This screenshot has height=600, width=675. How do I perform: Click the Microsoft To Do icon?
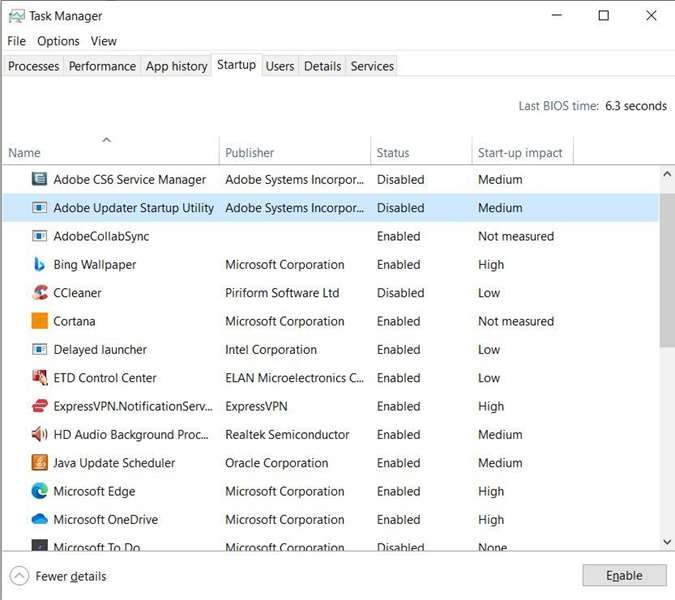[40, 545]
